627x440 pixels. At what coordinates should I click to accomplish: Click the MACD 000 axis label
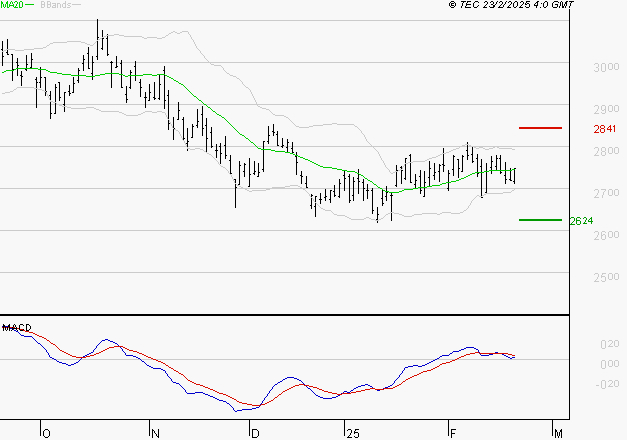tap(610, 364)
